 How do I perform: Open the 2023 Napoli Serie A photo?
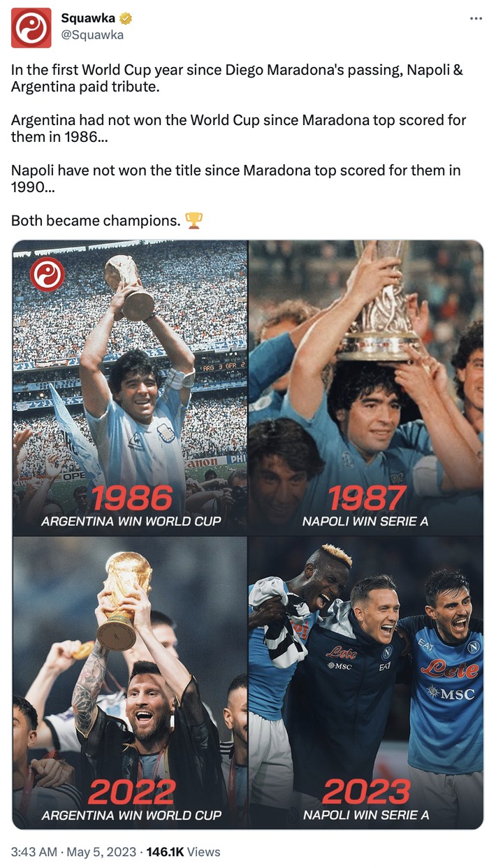click(366, 683)
